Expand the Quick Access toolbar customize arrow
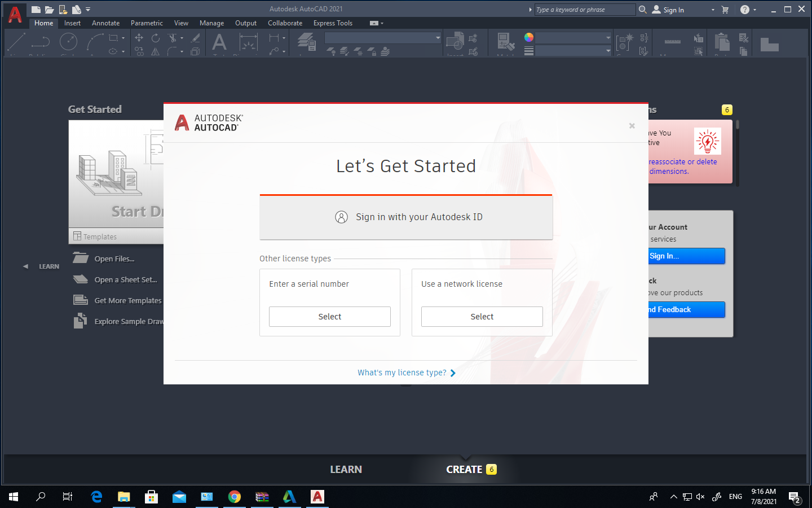Viewport: 812px width, 508px height. 88,10
